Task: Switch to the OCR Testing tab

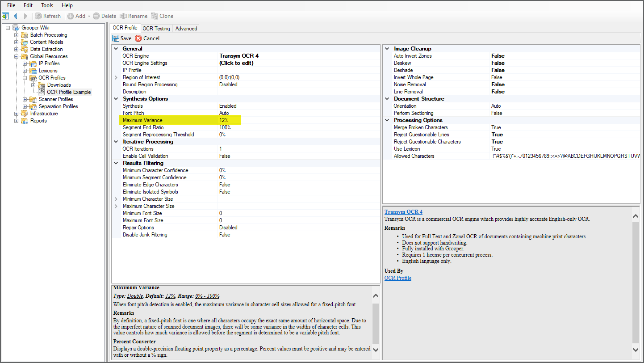Action: coord(156,29)
